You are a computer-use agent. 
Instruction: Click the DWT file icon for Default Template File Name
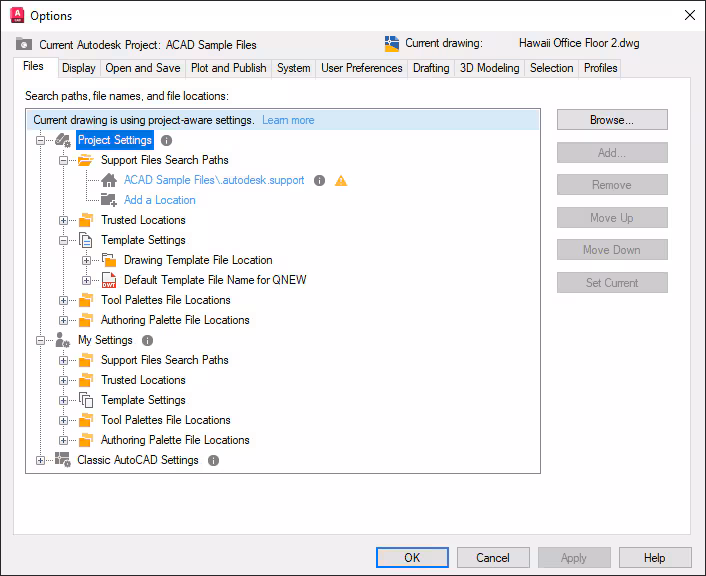[x=110, y=280]
